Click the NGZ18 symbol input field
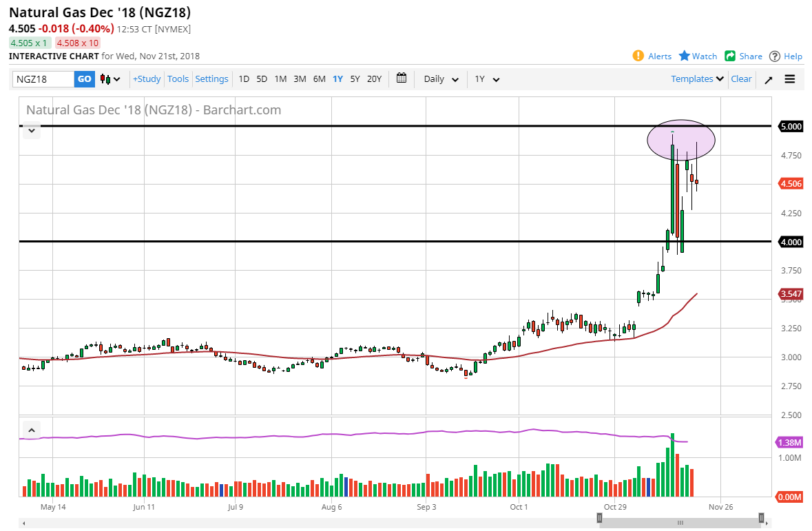The image size is (812, 531). point(43,79)
